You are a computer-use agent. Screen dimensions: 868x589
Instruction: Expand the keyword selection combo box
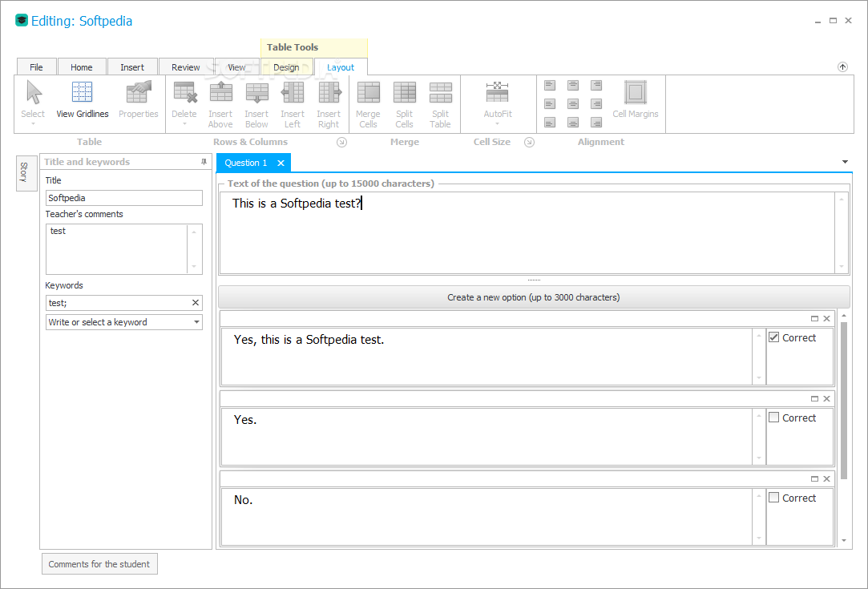(196, 322)
